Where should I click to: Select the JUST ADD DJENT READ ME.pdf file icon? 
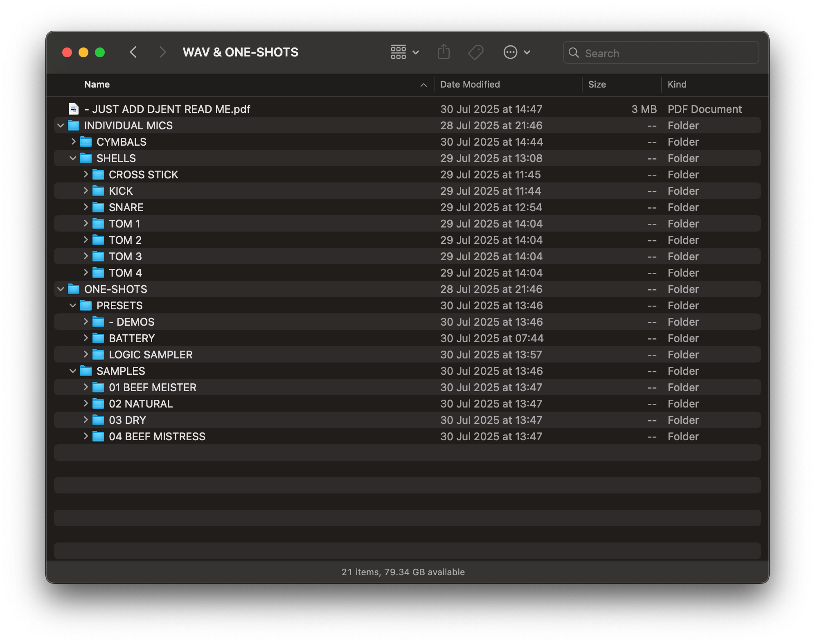74,109
